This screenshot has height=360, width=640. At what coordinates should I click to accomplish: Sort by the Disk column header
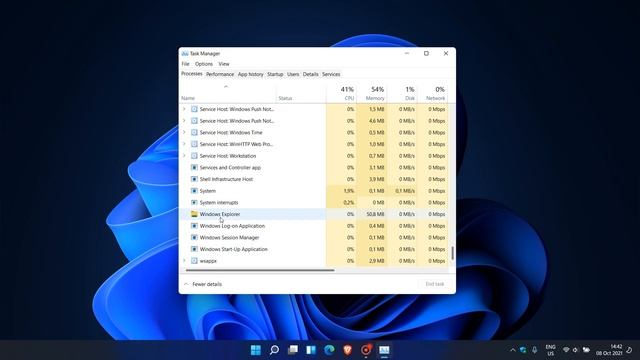click(x=402, y=93)
